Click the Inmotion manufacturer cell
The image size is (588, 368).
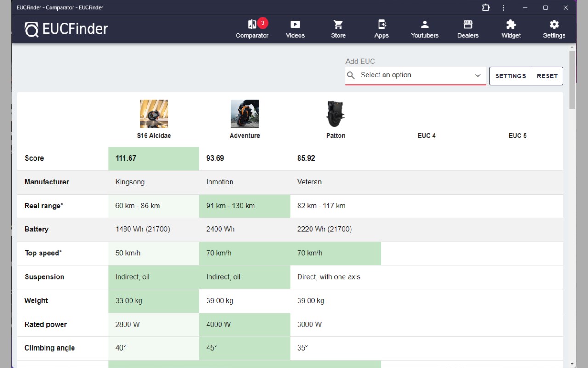coord(245,182)
